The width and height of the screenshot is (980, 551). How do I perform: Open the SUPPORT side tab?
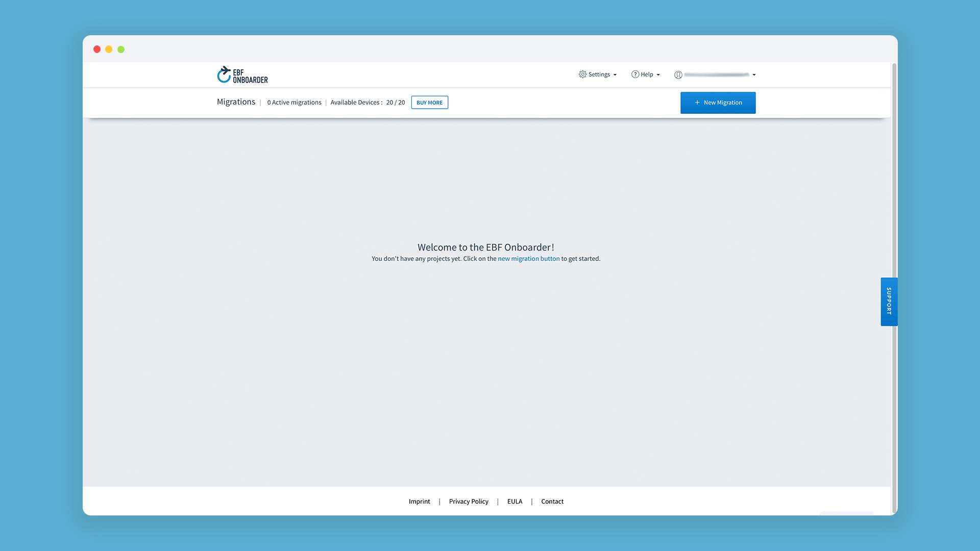889,302
